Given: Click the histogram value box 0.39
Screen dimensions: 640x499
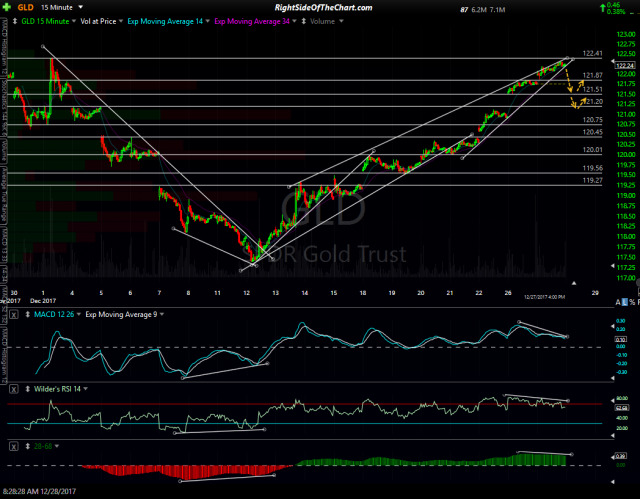Looking at the screenshot, I should [620, 456].
